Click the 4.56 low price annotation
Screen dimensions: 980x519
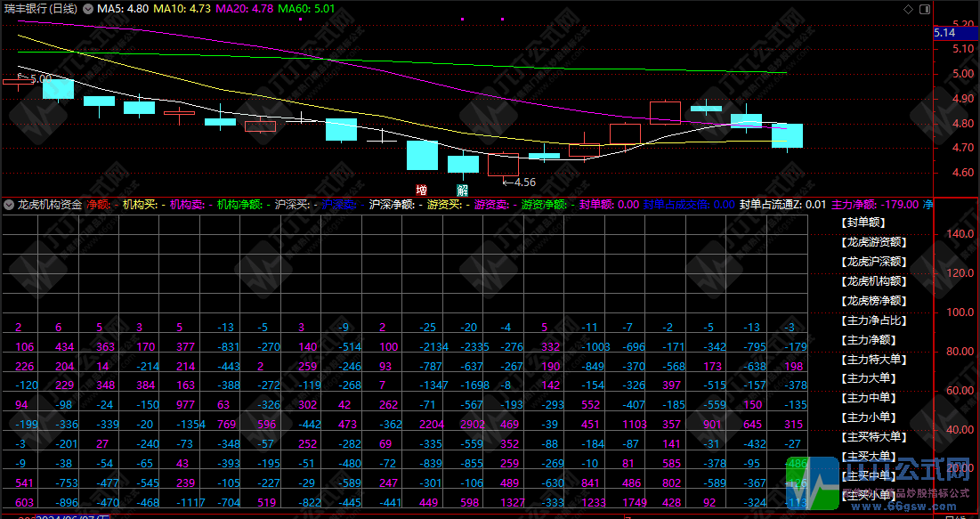523,182
